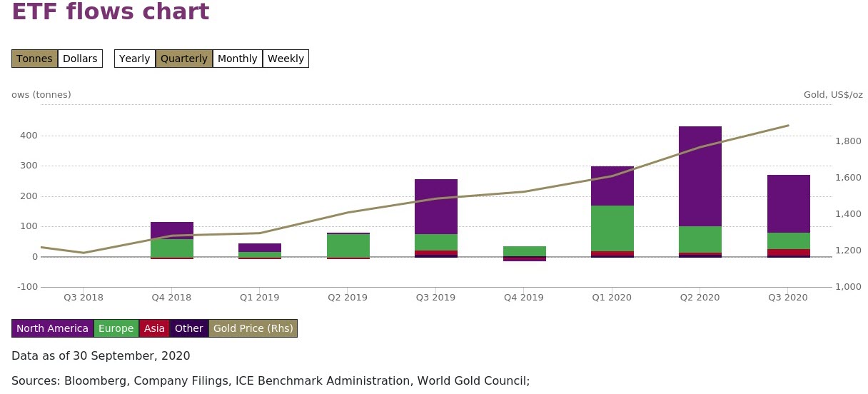Viewport: 868px width, 394px height.
Task: Click the Q3 2019 North America bar segment
Action: [x=435, y=206]
